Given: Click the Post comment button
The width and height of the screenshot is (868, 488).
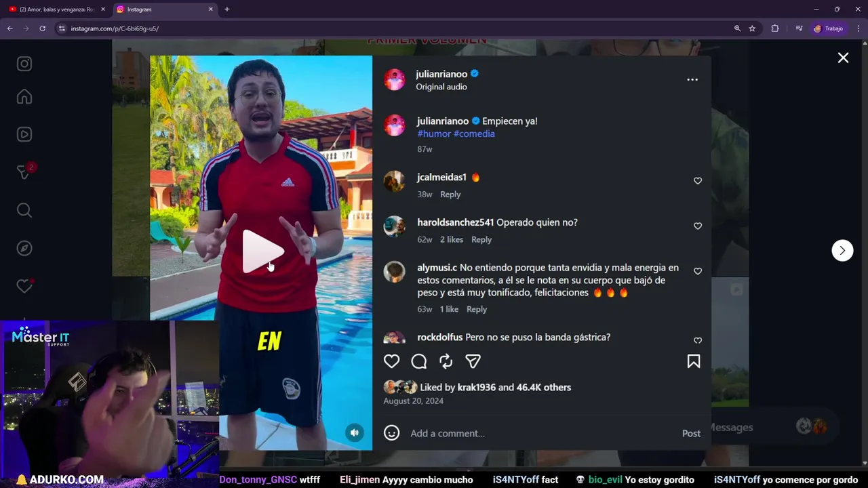Looking at the screenshot, I should pyautogui.click(x=691, y=433).
